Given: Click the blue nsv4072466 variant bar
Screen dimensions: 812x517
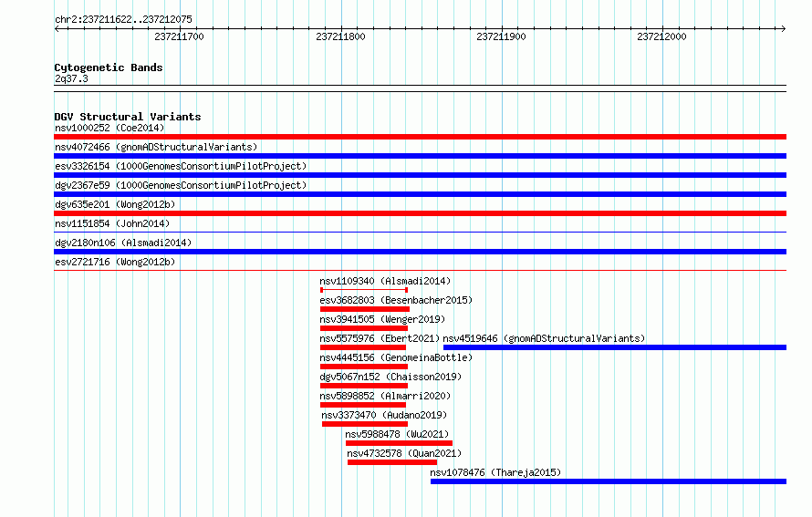Looking at the screenshot, I should 420,156.
